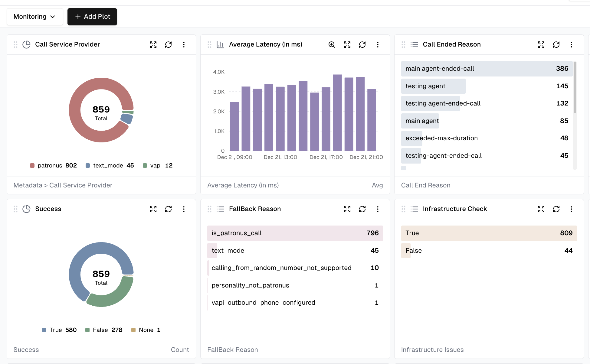Open the Monitoring dropdown
This screenshot has width=590, height=364.
(x=35, y=17)
